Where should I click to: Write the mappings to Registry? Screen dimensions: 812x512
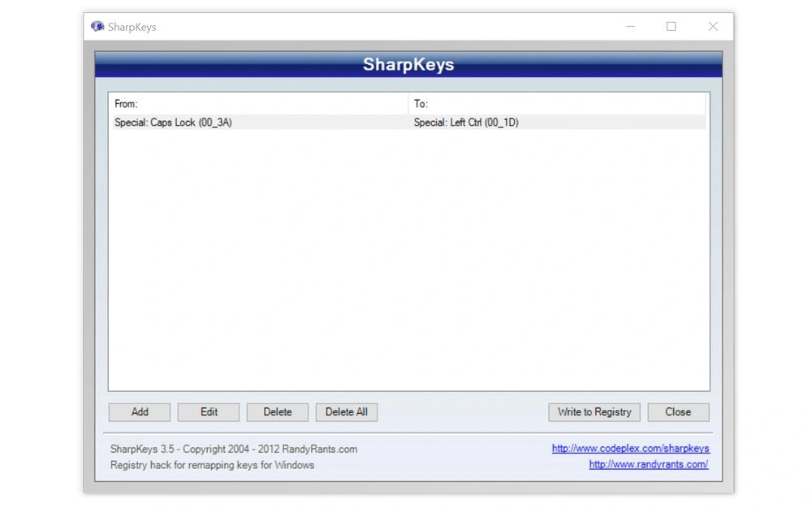pos(594,412)
